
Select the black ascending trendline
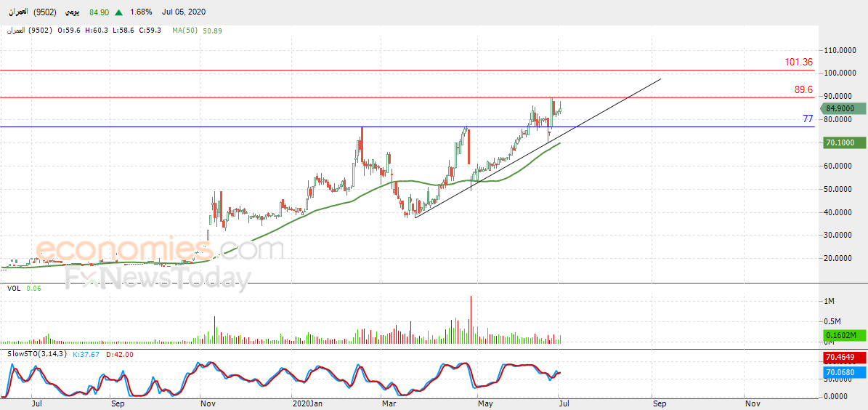(537, 148)
